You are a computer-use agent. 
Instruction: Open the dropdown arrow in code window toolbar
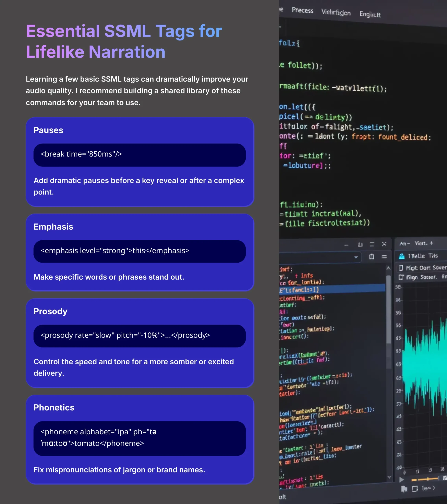coord(356,257)
